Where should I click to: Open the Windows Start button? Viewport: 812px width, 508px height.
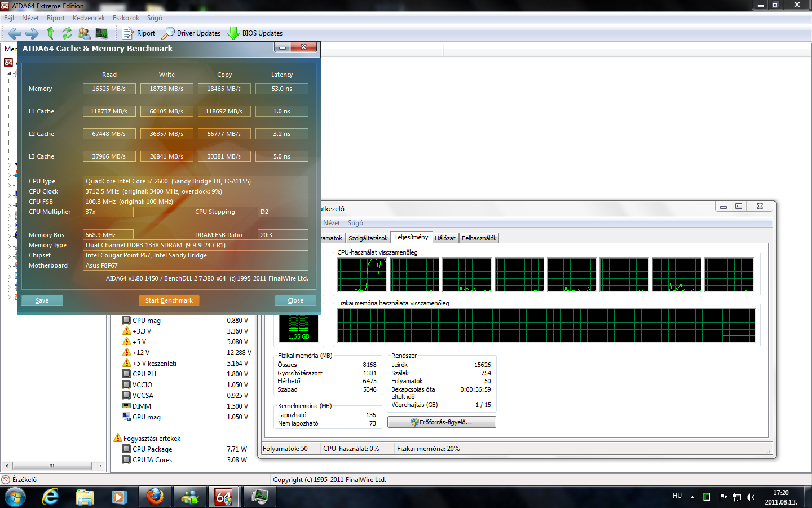coord(15,497)
